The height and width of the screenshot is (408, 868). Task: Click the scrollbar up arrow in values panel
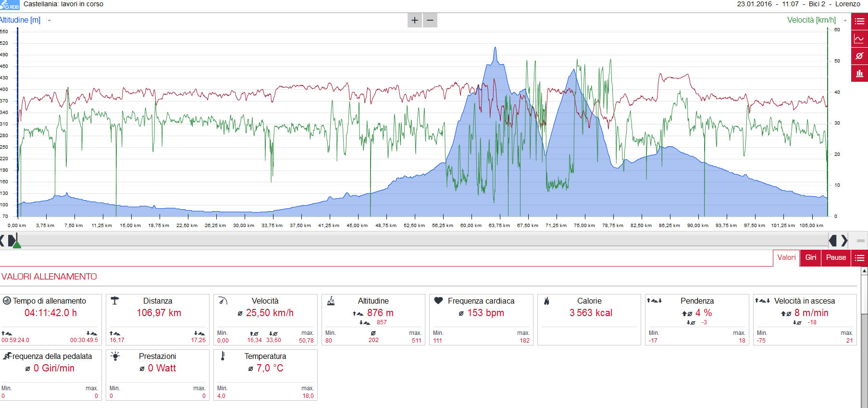click(864, 271)
